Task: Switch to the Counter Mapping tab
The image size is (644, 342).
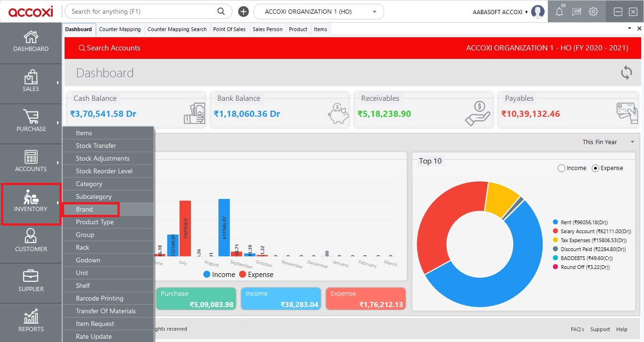Action: (x=120, y=29)
